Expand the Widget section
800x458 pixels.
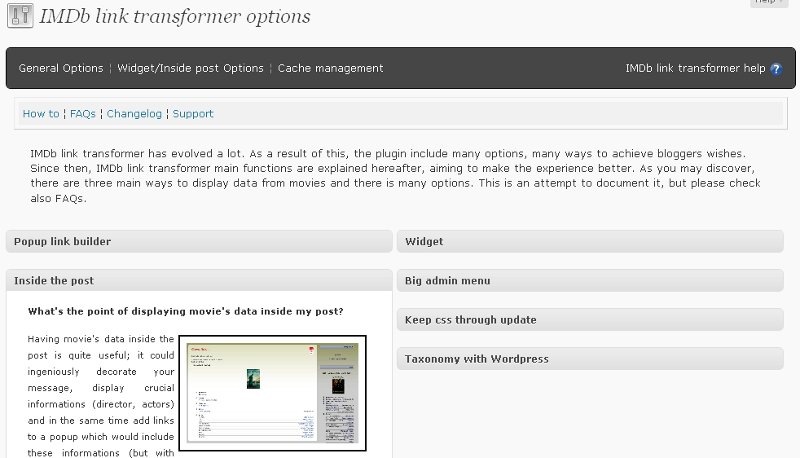(x=590, y=241)
